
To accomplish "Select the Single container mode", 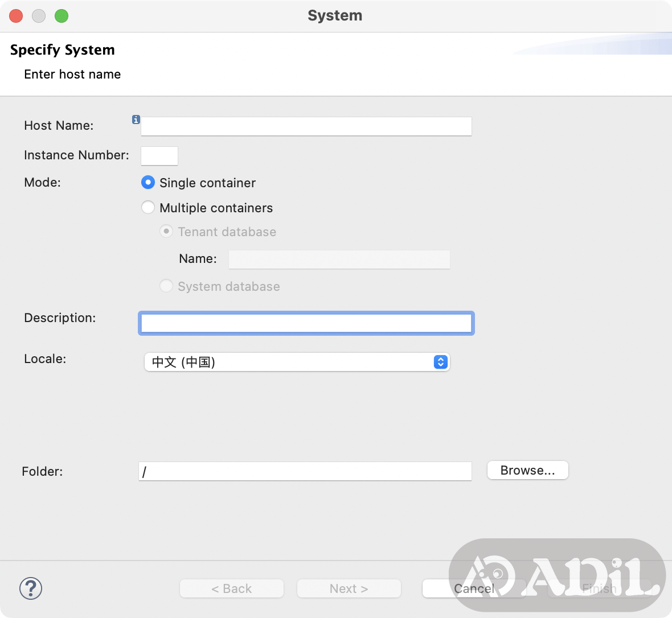I will pyautogui.click(x=148, y=183).
